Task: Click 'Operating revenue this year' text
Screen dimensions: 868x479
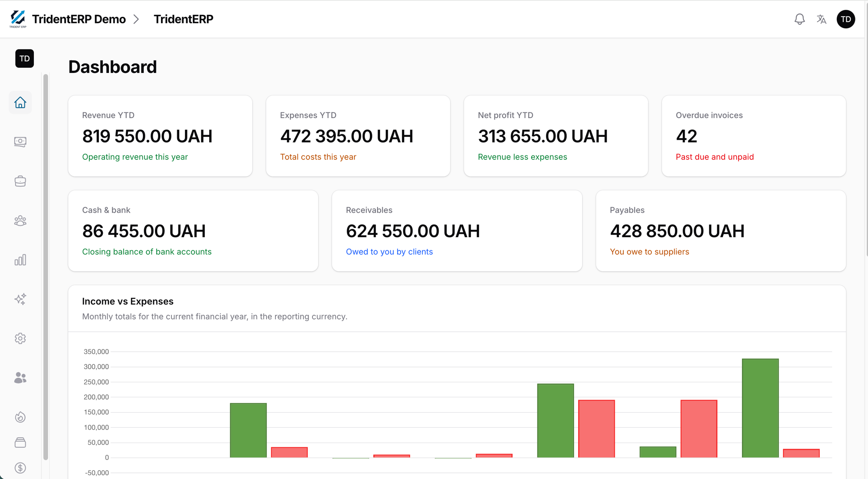Action: 135,157
